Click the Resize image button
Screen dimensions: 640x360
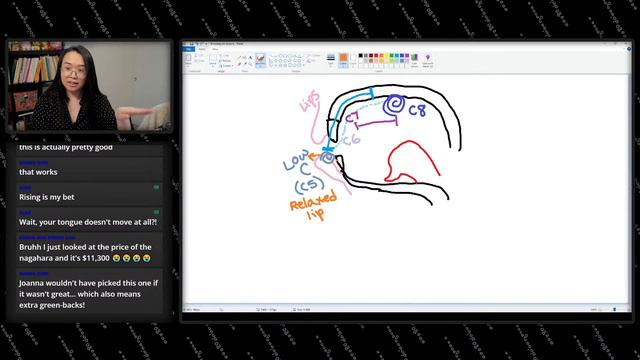225,60
